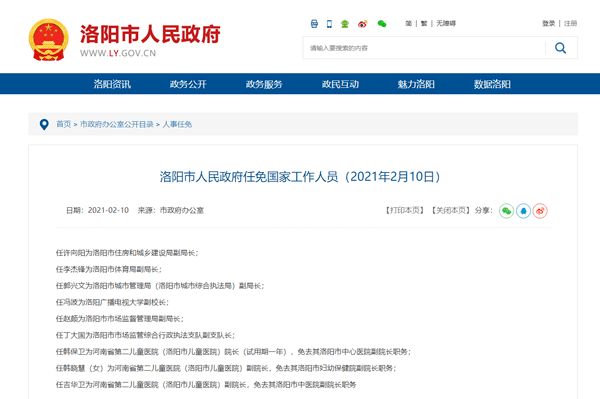Click the 注册 register link
This screenshot has width=600, height=399.
(x=570, y=23)
